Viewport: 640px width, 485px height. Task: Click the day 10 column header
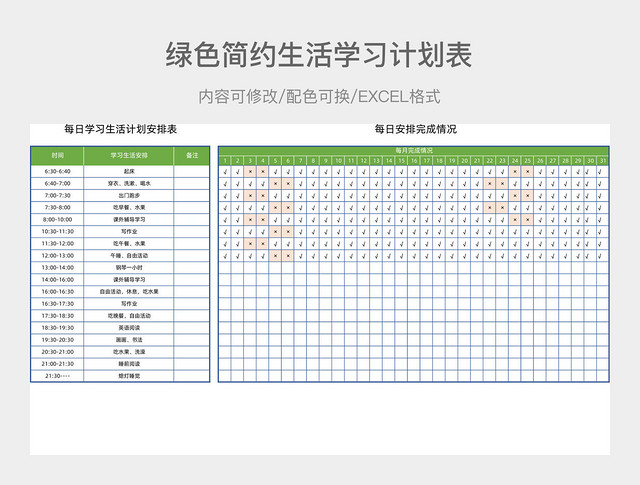click(338, 161)
